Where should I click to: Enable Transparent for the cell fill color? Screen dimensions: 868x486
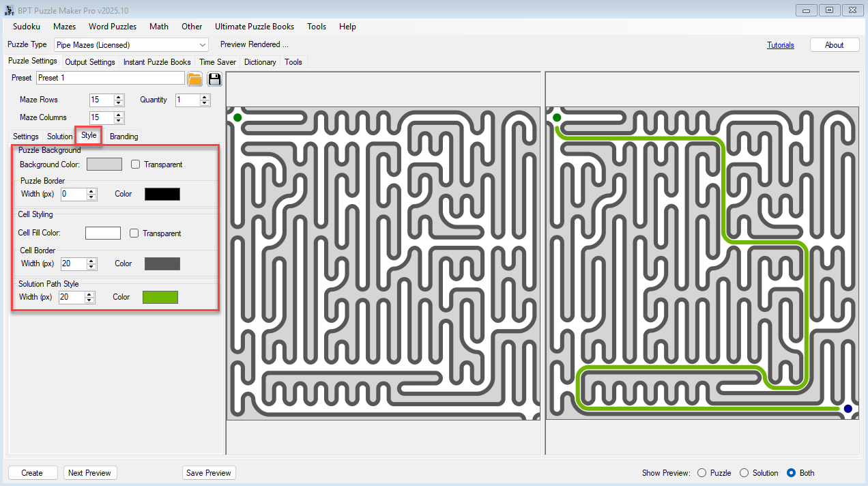coord(134,233)
